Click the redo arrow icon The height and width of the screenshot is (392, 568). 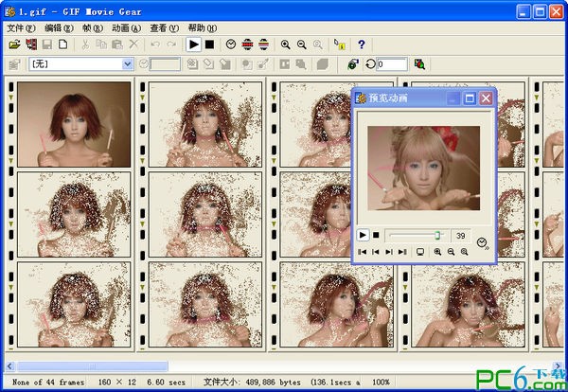171,45
